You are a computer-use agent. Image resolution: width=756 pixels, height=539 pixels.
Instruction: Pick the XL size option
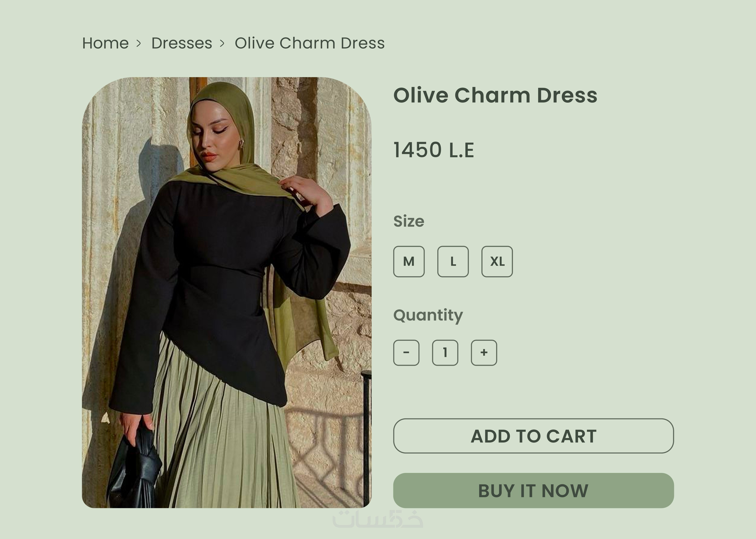pos(497,261)
